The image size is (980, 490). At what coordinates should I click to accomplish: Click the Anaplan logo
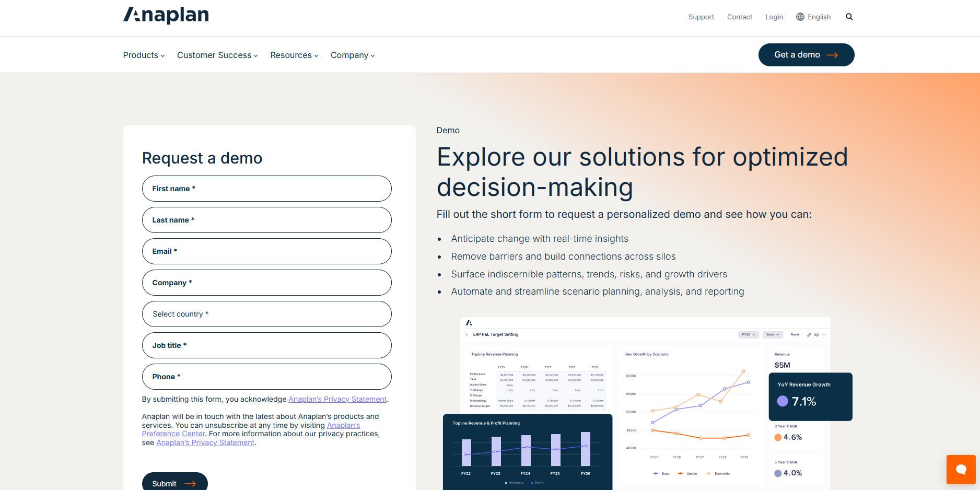point(166,15)
